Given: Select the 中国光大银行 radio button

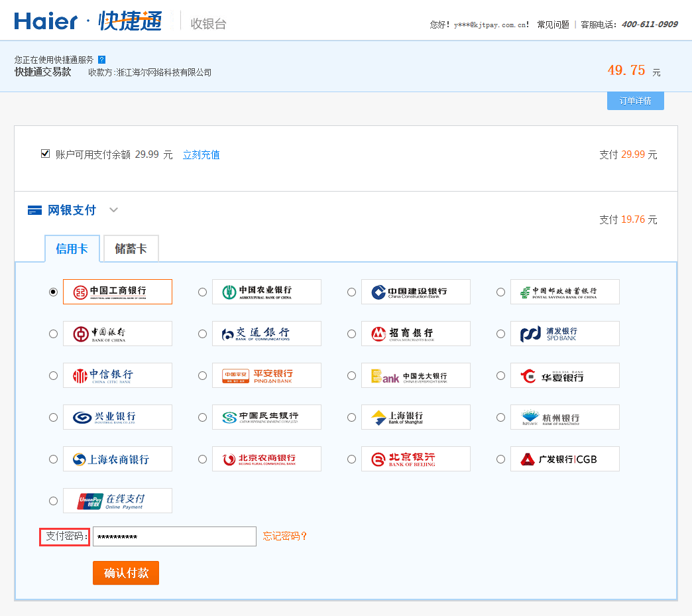Looking at the screenshot, I should 352,375.
